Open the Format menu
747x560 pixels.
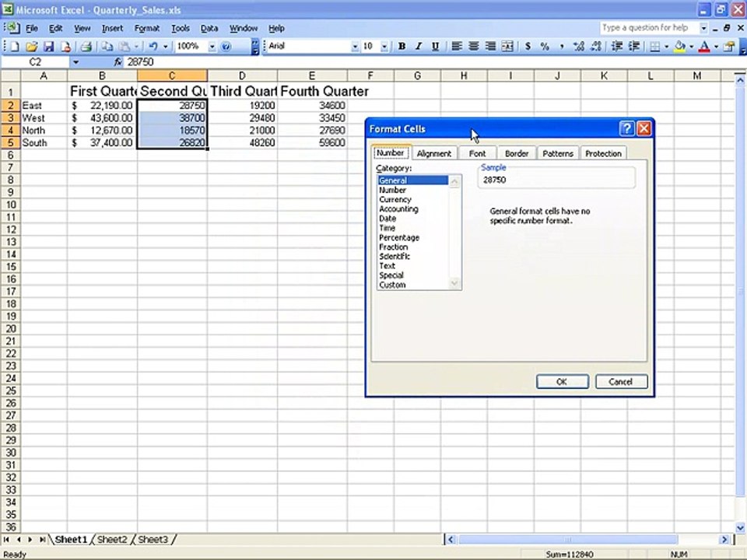tap(147, 29)
